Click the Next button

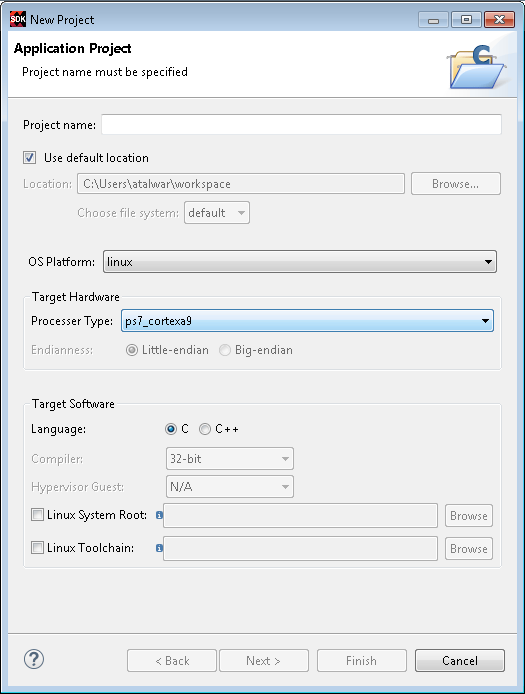click(x=263, y=660)
